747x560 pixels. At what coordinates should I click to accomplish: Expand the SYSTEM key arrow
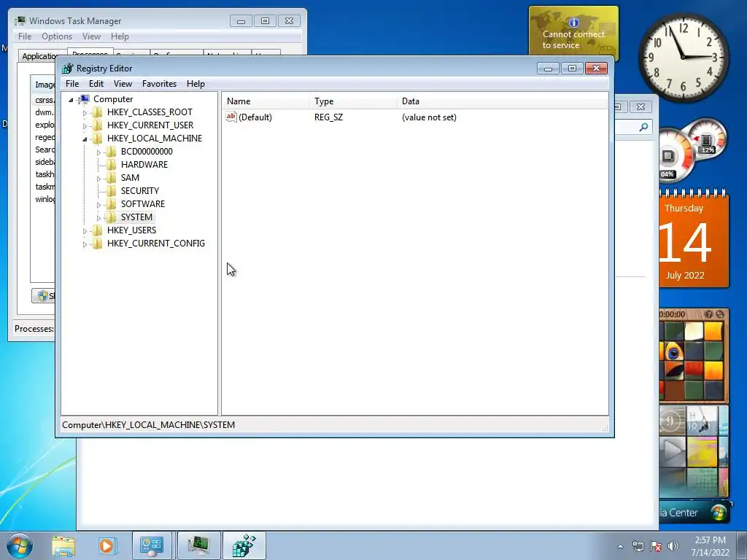(x=98, y=218)
